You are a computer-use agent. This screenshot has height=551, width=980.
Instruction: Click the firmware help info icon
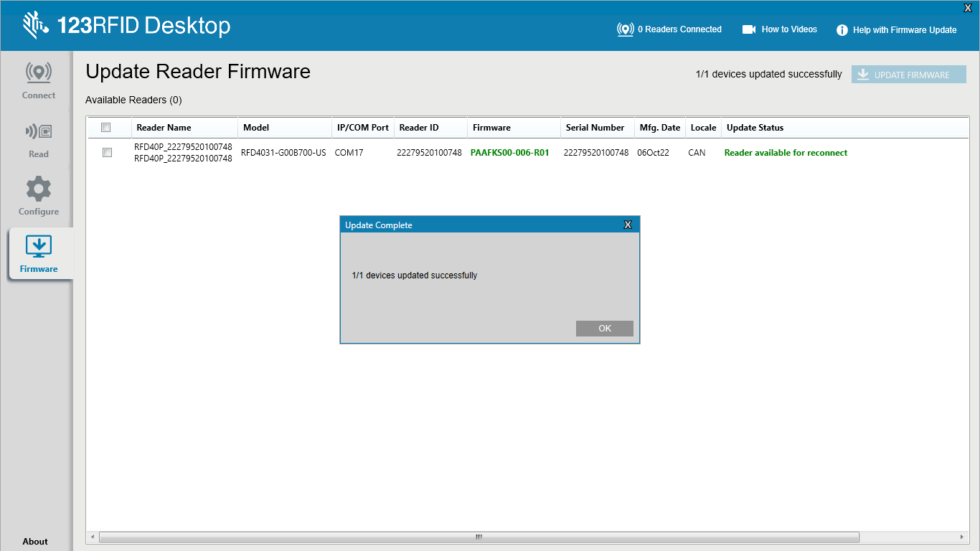tap(842, 30)
